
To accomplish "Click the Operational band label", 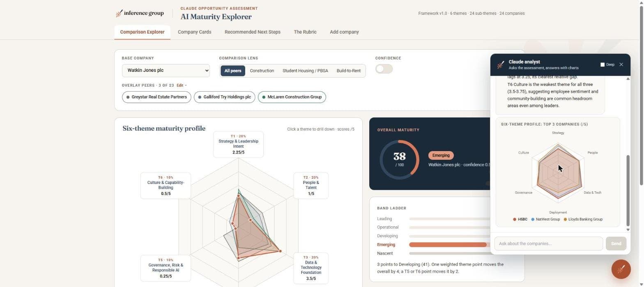I will tap(388, 227).
